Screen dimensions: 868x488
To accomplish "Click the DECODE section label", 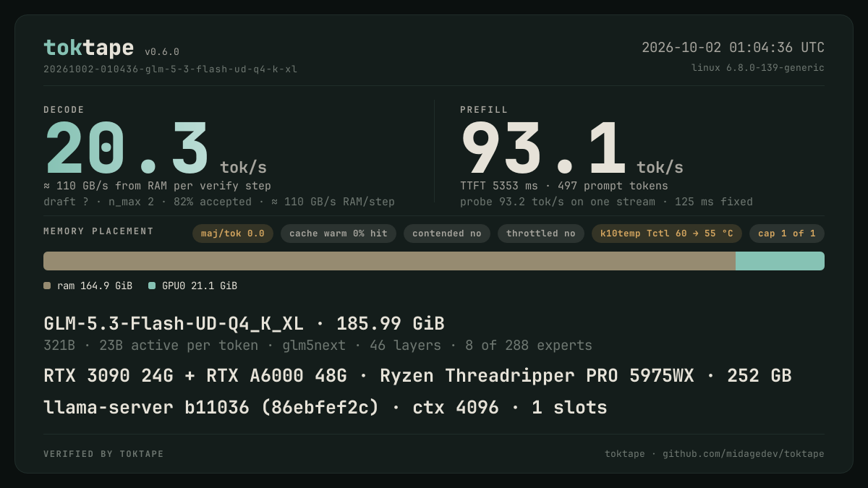I will 64,110.
